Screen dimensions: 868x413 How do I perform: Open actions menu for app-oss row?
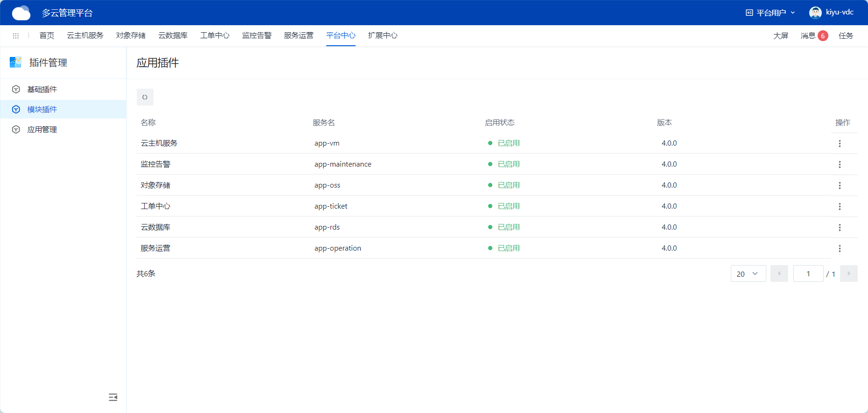[839, 186]
